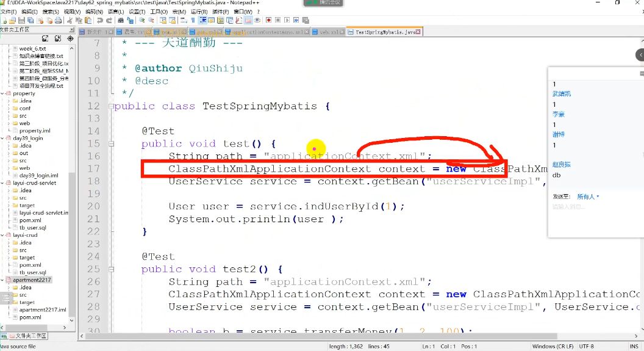644x351 pixels.
Task: Click the Undo arrow toolbar icon
Action: pyautogui.click(x=100, y=21)
